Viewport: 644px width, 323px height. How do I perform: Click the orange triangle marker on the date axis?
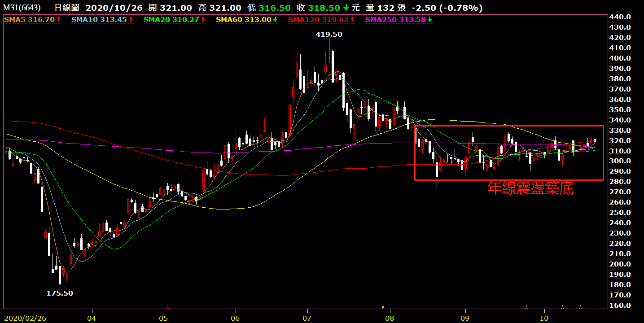pyautogui.click(x=580, y=307)
